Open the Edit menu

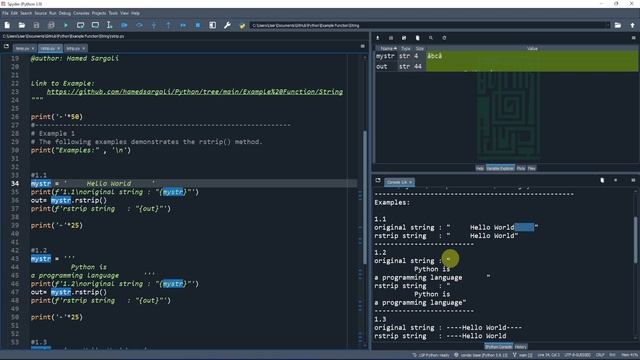pos(14,13)
